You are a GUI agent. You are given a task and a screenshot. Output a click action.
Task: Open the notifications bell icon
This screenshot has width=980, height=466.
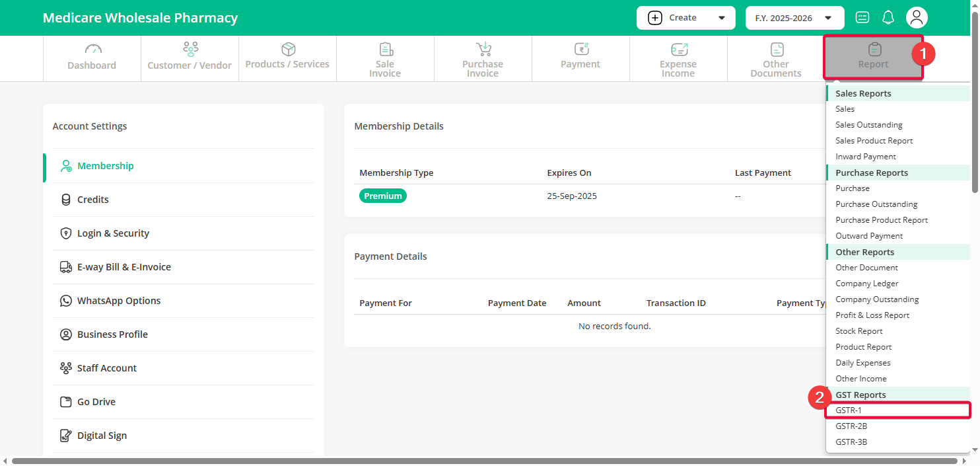pyautogui.click(x=888, y=18)
